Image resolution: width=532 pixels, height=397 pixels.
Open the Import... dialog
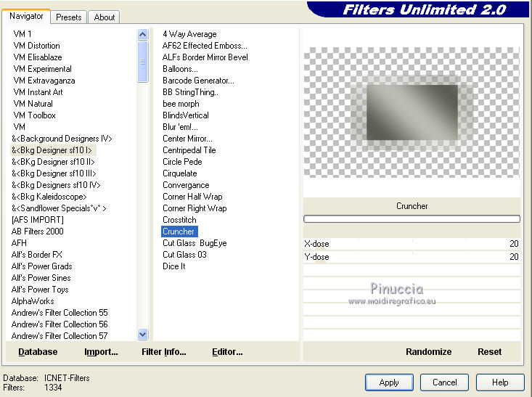pyautogui.click(x=101, y=352)
